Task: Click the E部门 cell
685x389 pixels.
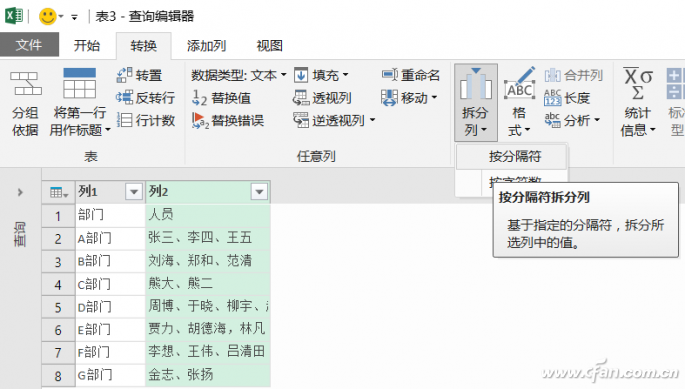Action: click(x=110, y=330)
